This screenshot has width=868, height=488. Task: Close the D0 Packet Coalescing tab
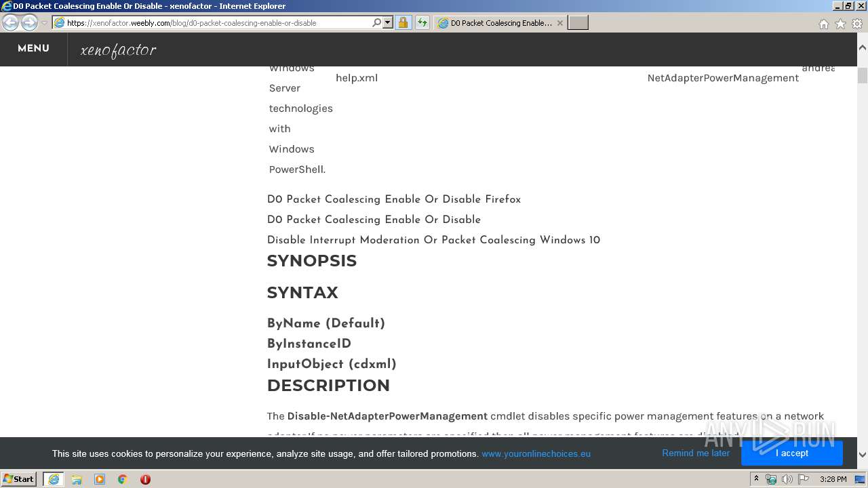[559, 23]
